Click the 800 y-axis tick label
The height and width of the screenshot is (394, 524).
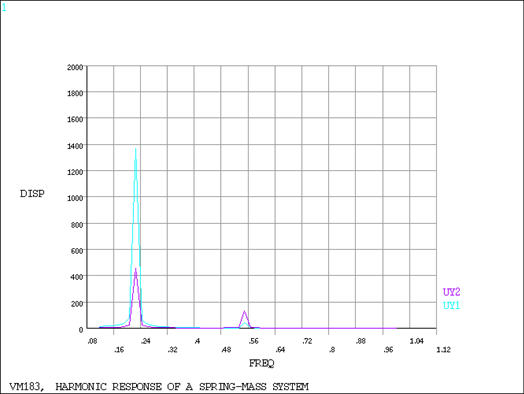(77, 225)
